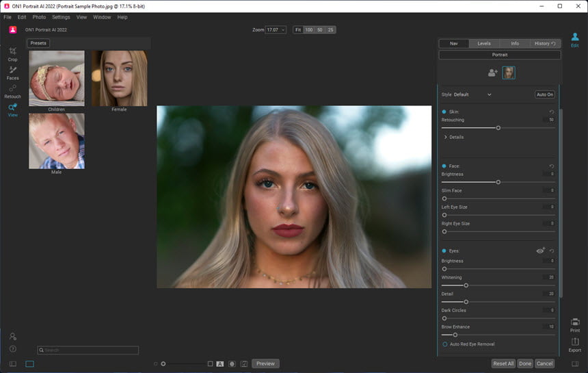
Task: Select the Male preset thumbnail
Action: click(57, 141)
